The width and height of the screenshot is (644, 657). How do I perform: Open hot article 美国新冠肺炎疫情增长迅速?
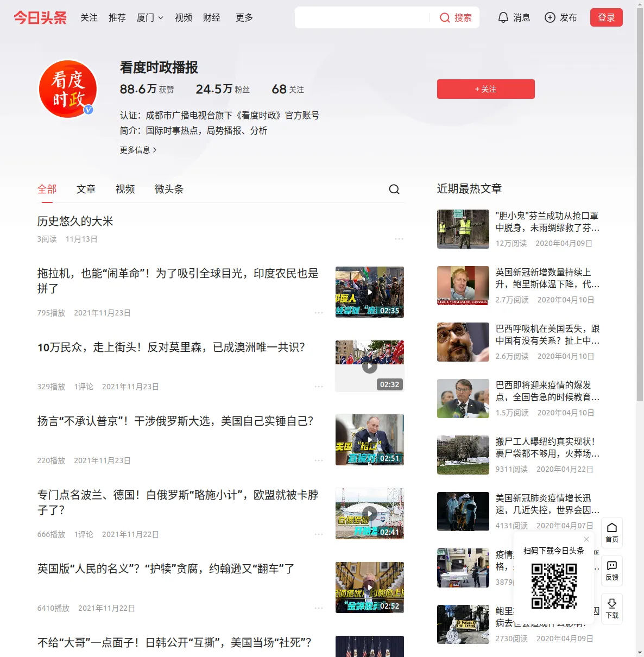548,504
